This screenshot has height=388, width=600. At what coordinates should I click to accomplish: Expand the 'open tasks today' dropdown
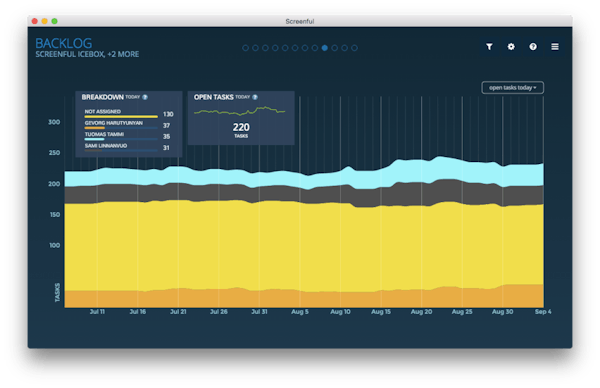(512, 88)
